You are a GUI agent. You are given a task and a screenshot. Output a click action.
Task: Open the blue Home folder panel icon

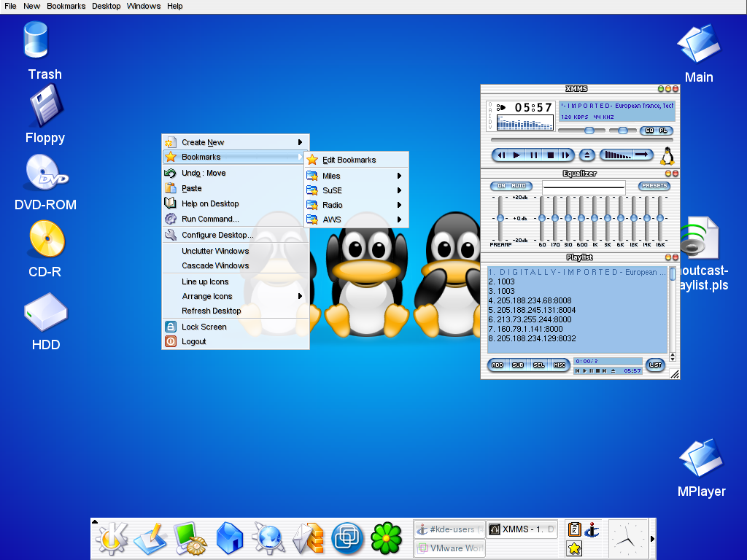tap(230, 539)
